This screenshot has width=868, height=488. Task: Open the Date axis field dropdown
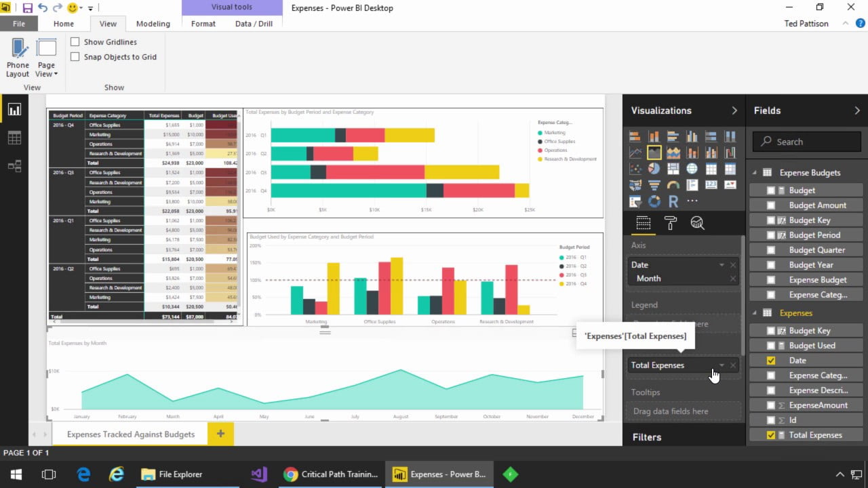722,265
